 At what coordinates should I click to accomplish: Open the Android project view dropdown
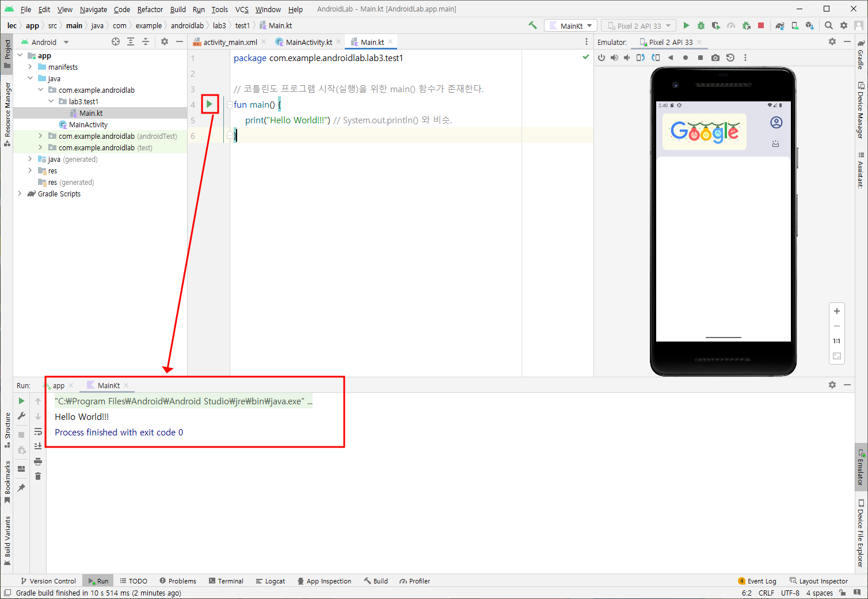click(45, 42)
